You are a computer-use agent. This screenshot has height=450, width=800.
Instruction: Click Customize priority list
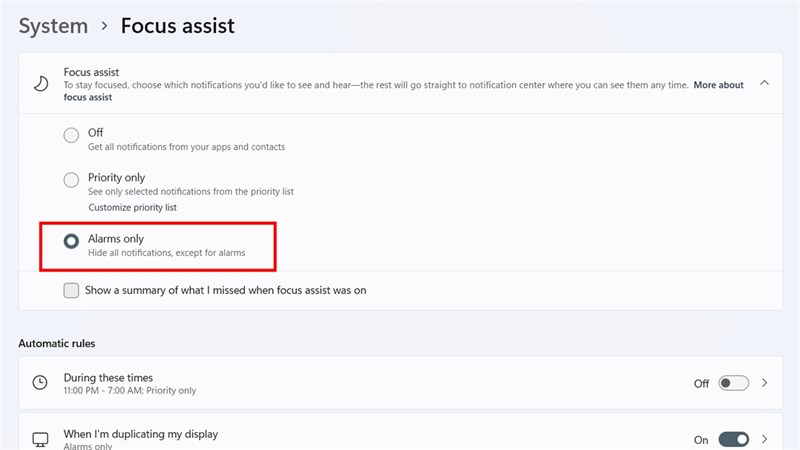point(132,207)
